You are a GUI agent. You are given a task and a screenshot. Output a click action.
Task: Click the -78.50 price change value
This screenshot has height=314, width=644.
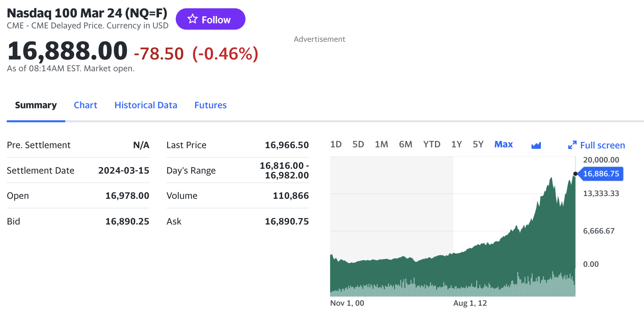coord(159,53)
